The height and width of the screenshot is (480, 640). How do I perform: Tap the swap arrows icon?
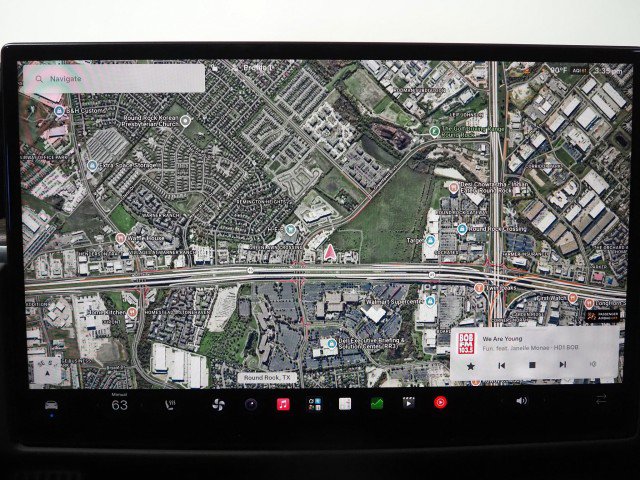point(601,400)
